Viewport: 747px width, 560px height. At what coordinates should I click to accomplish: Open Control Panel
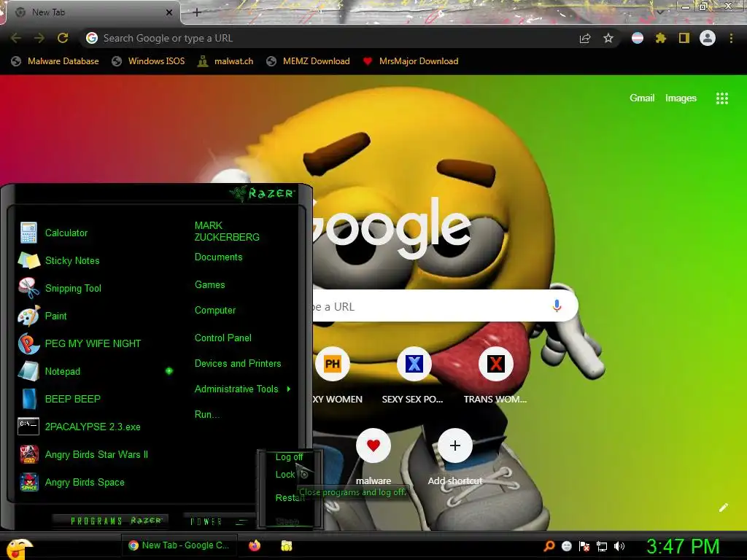coord(223,338)
